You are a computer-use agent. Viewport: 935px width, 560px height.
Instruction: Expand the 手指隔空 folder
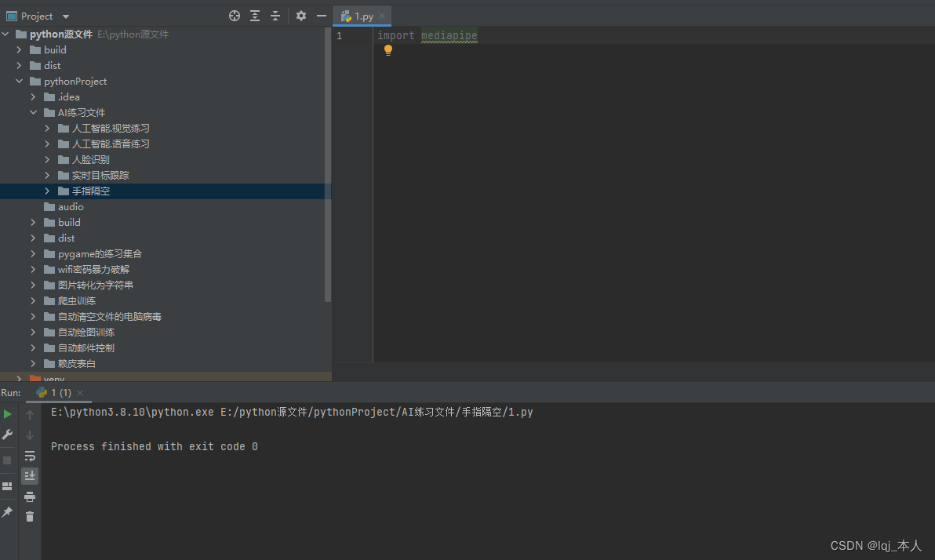pyautogui.click(x=46, y=191)
